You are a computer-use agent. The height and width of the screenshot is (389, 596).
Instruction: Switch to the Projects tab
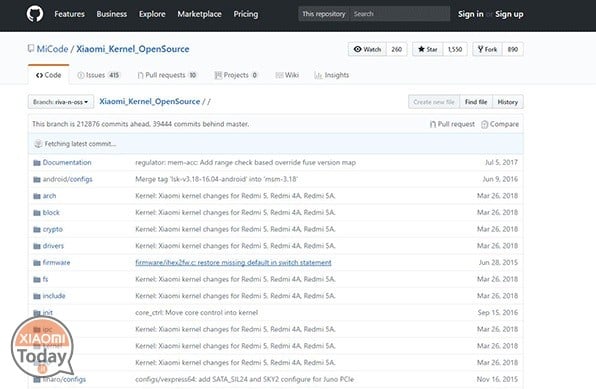pyautogui.click(x=236, y=75)
